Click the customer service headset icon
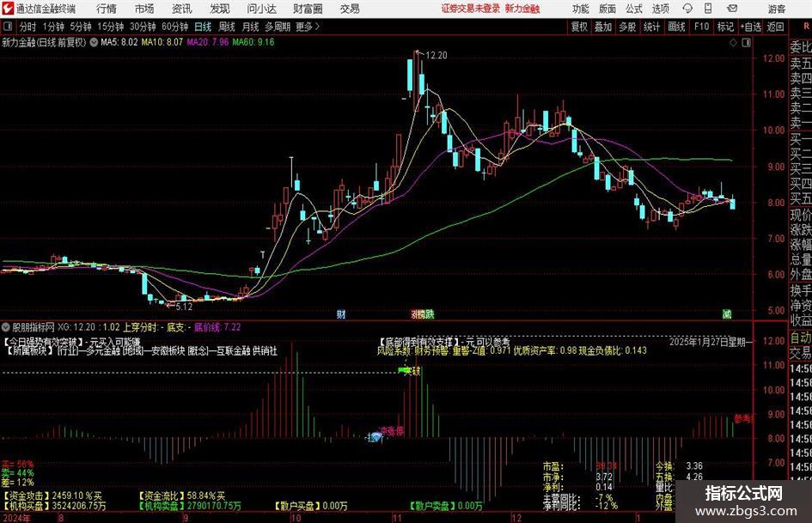Viewport: 812px width, 523px height. [687, 9]
